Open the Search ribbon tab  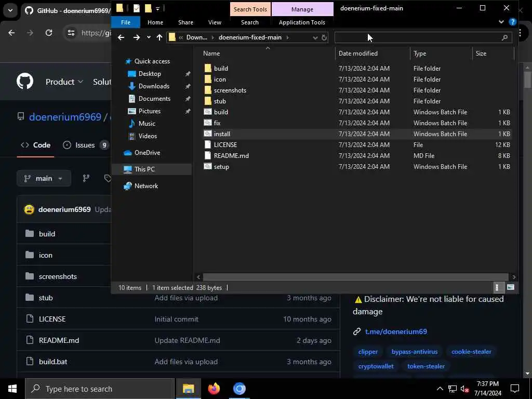[x=250, y=22]
